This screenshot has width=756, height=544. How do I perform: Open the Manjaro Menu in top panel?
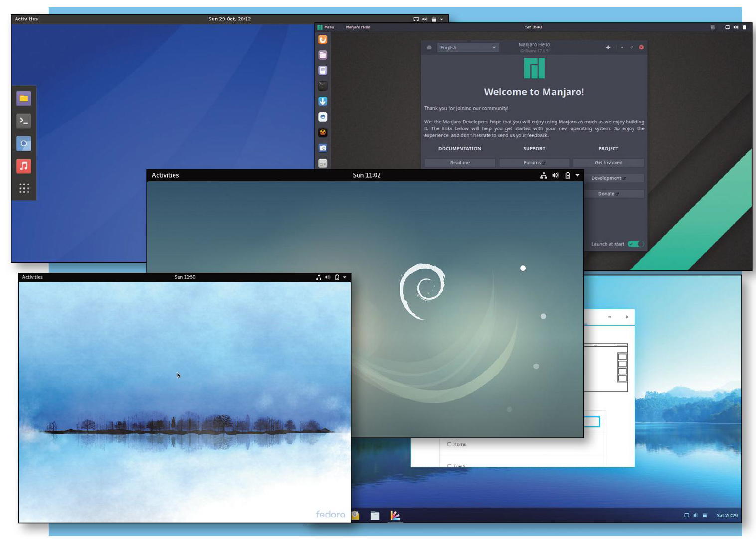click(x=326, y=27)
